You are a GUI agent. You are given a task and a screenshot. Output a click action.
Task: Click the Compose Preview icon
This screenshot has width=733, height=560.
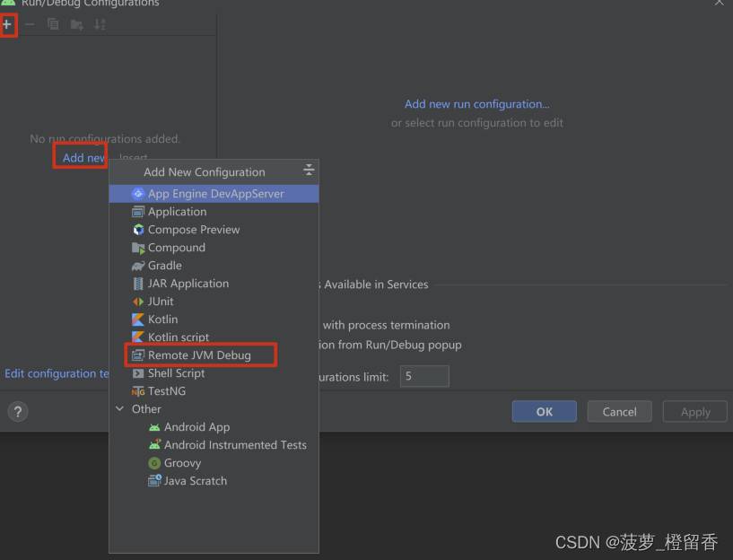(x=138, y=230)
